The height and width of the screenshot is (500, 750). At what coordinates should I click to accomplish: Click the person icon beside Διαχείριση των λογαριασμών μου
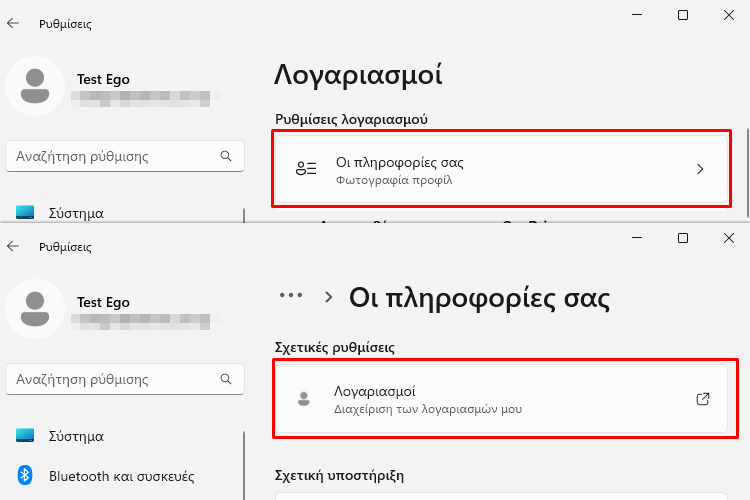pyautogui.click(x=304, y=399)
